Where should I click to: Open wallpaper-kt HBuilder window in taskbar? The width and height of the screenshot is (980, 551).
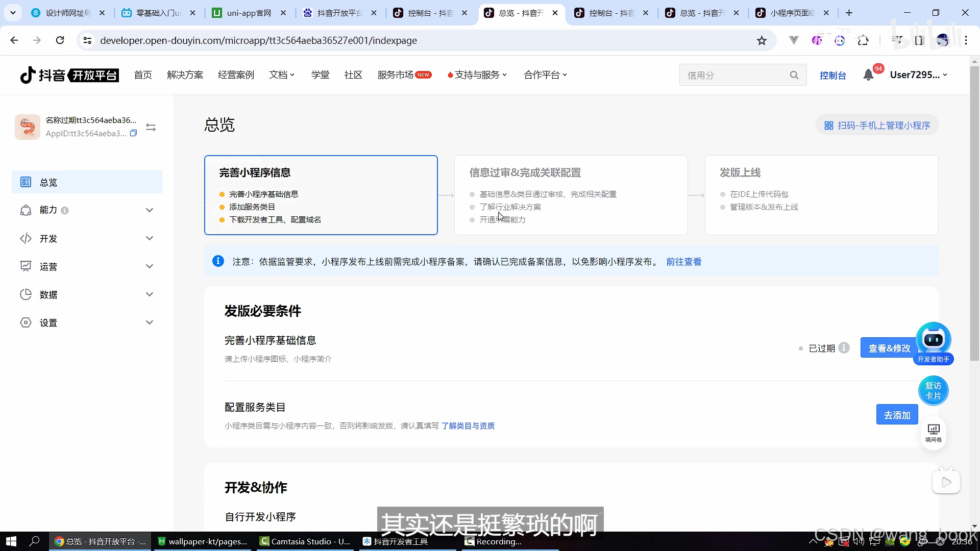(x=203, y=541)
